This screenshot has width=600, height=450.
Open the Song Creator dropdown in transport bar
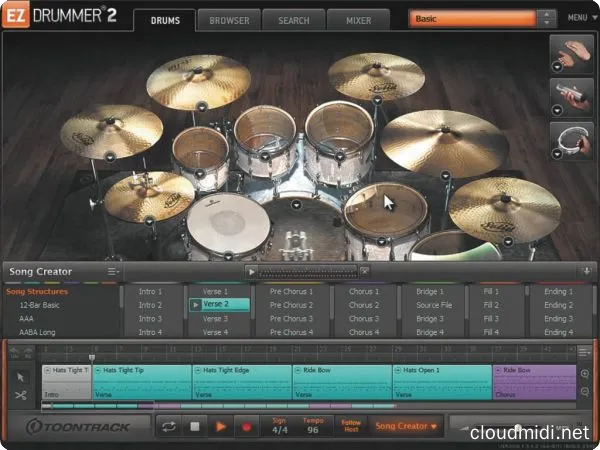click(406, 427)
